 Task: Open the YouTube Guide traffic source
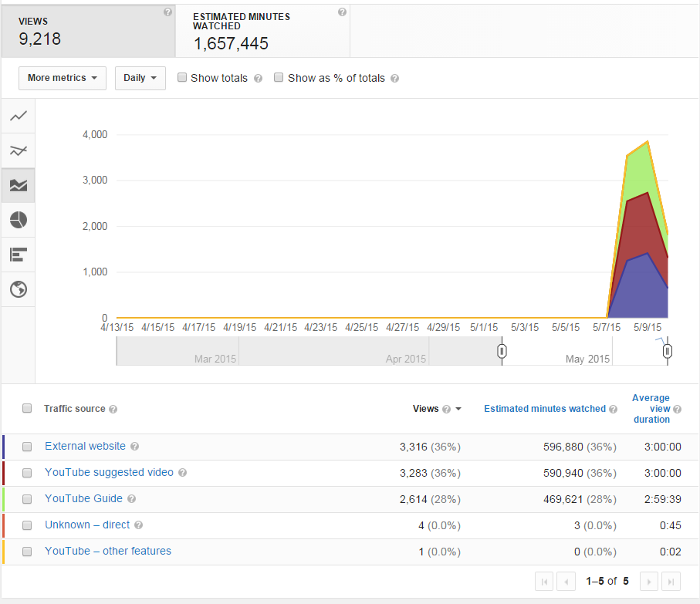[x=83, y=498]
